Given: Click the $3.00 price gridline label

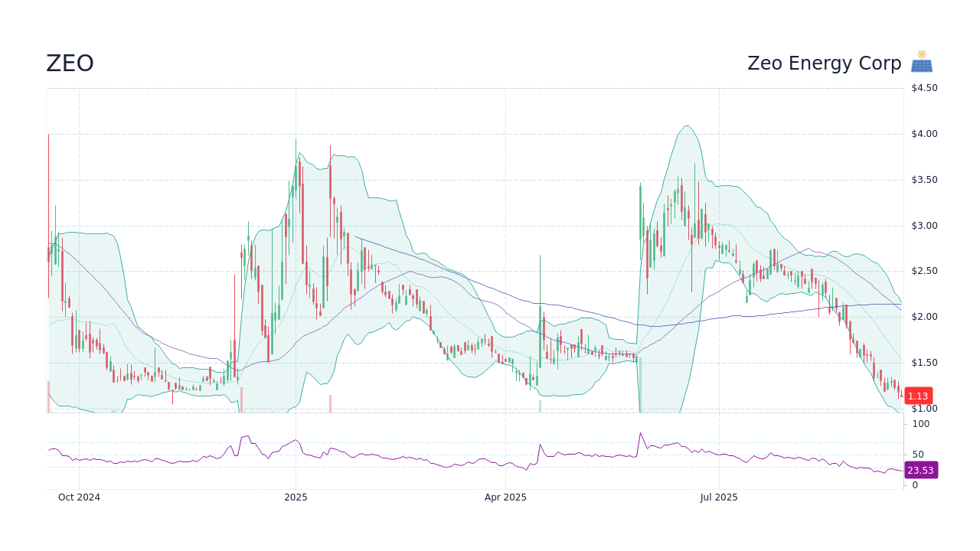Looking at the screenshot, I should click(x=923, y=225).
